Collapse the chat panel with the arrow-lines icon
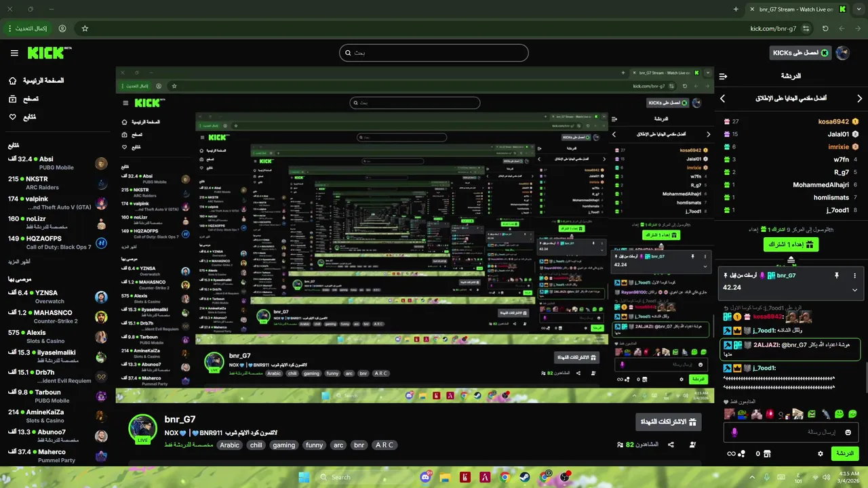 point(723,77)
